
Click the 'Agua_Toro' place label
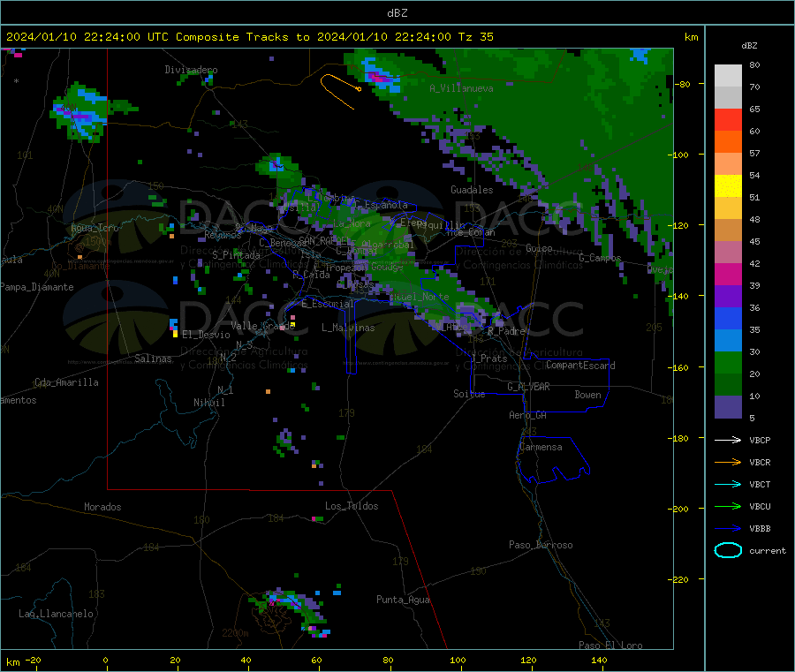95,228
